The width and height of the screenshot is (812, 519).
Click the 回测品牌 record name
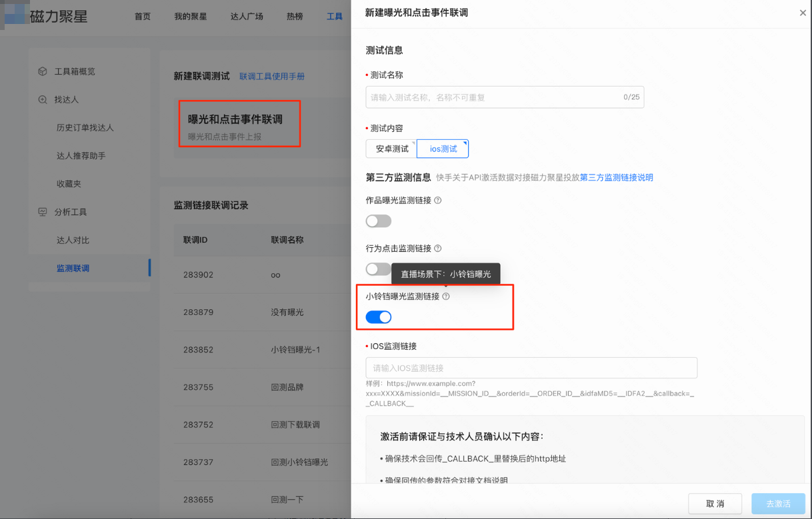287,386
